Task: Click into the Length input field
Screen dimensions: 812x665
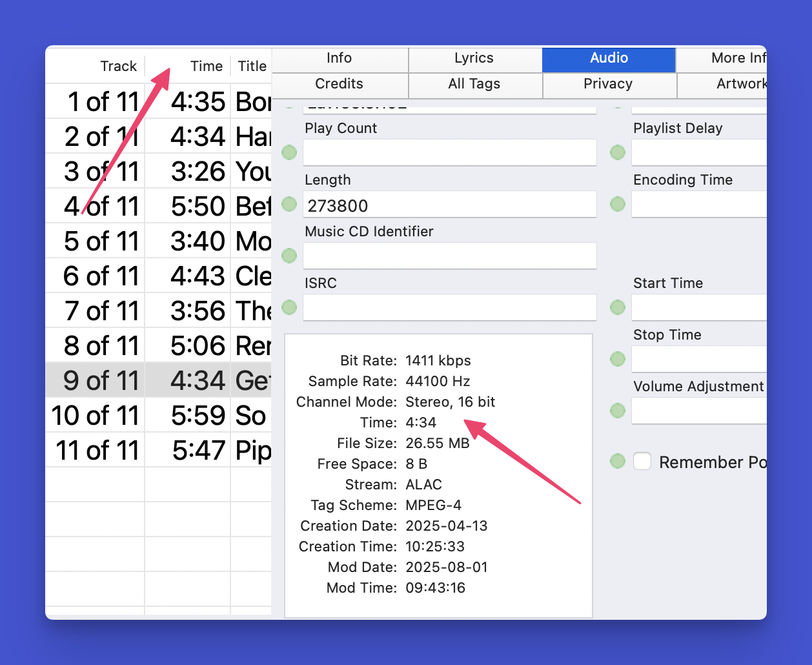Action: [x=449, y=205]
